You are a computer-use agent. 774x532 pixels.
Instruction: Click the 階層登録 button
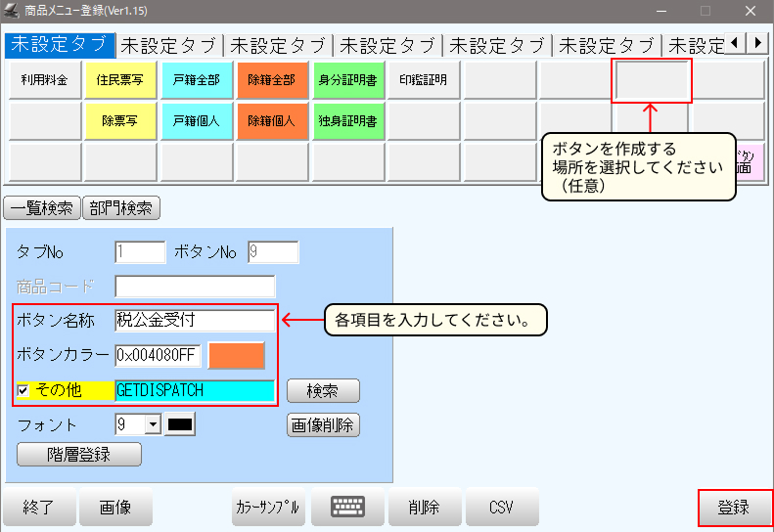pyautogui.click(x=79, y=454)
